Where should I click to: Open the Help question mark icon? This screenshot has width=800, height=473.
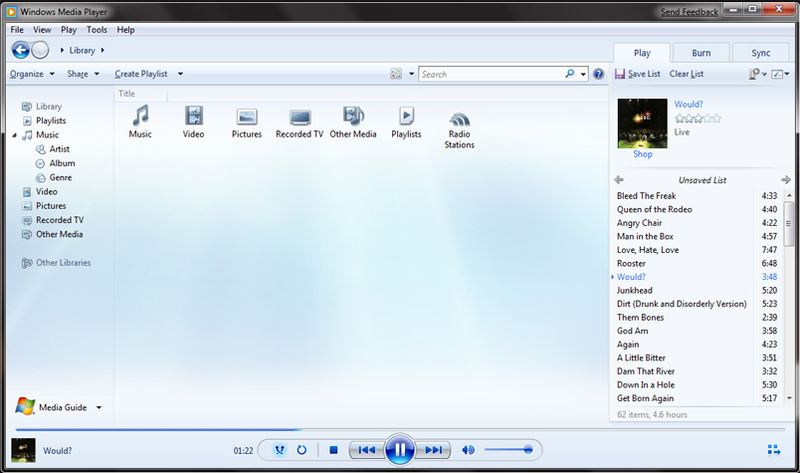598,74
